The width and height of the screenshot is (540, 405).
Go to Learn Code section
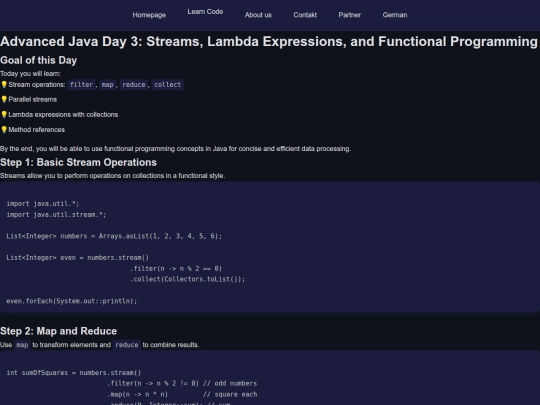[x=205, y=12]
